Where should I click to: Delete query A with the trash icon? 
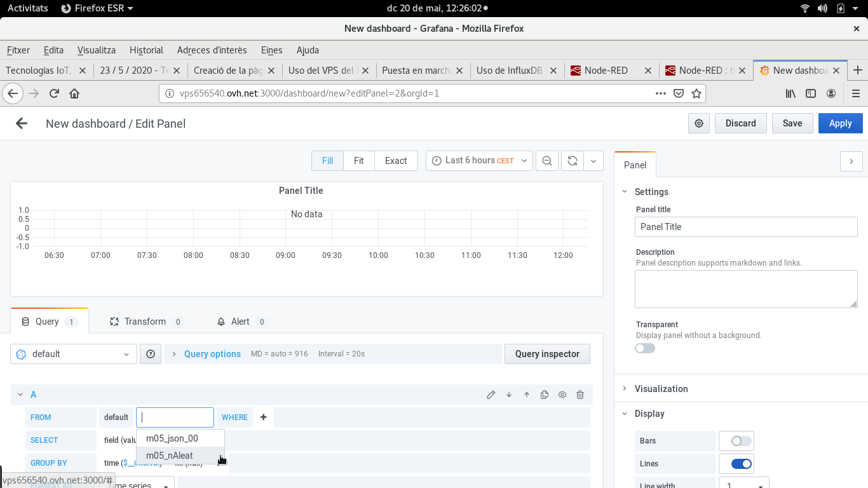pyautogui.click(x=580, y=395)
